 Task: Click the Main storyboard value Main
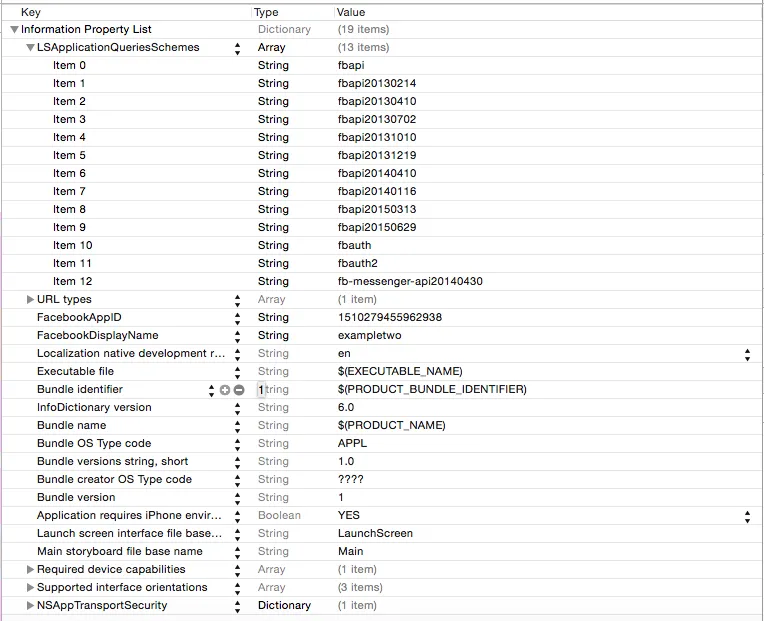[351, 551]
